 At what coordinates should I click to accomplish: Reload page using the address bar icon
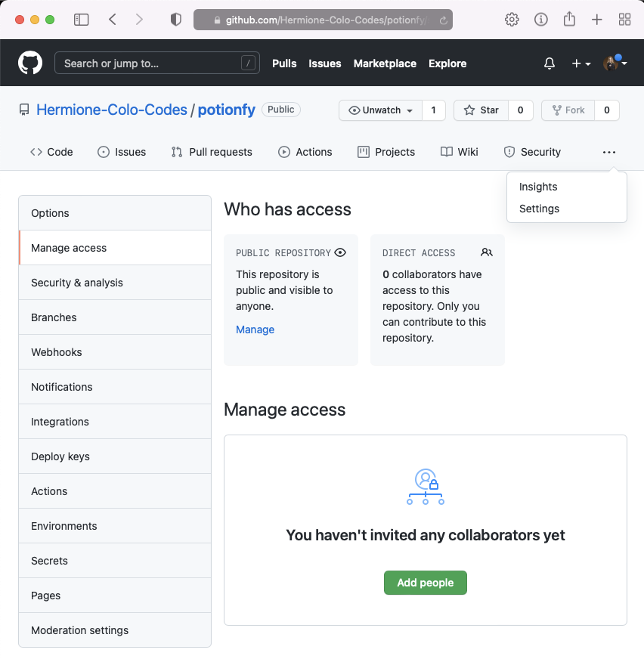442,20
